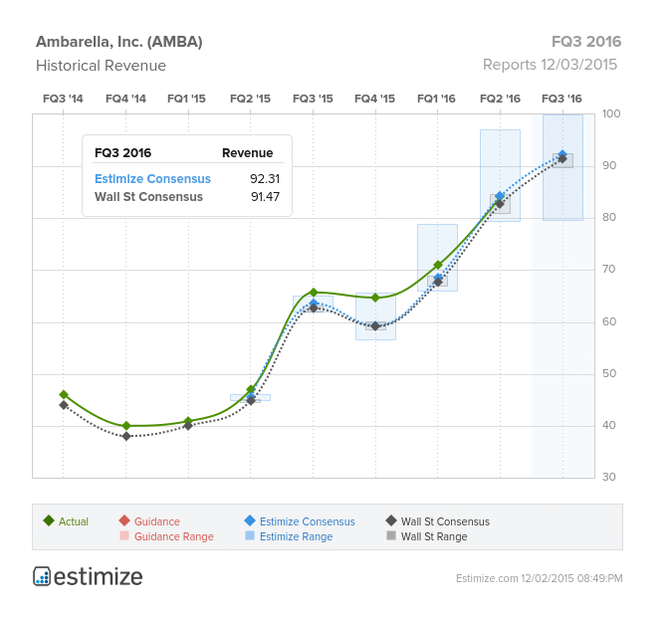Click the Wall St Consensus gray diamond
Viewport: 672px width, 617px height.
click(x=391, y=520)
